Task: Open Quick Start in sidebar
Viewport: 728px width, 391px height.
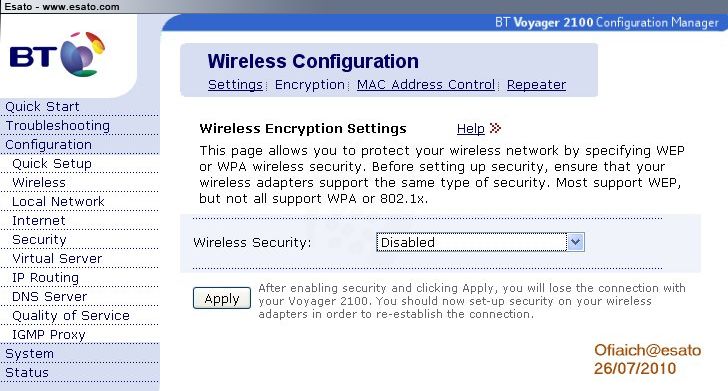Action: (x=42, y=106)
